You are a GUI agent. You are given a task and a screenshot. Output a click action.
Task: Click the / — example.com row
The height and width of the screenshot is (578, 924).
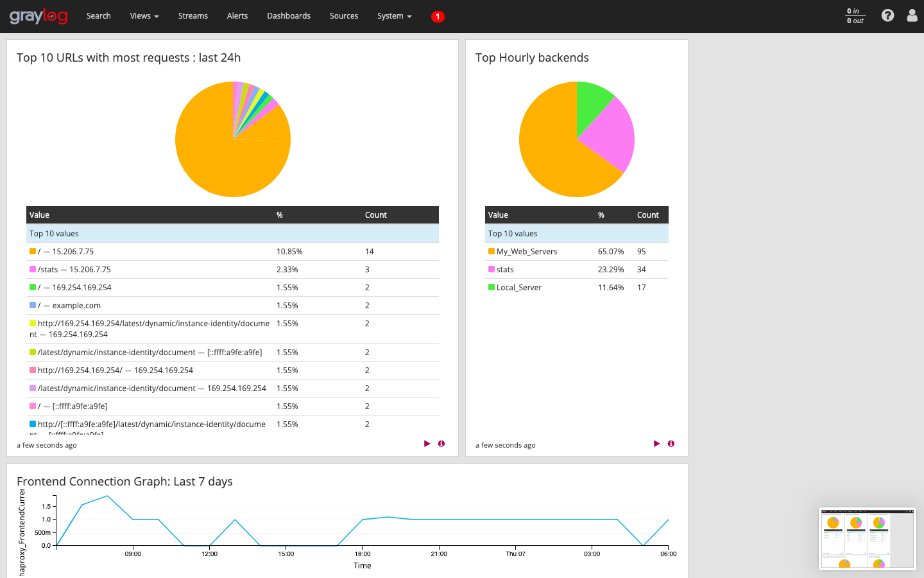[232, 306]
